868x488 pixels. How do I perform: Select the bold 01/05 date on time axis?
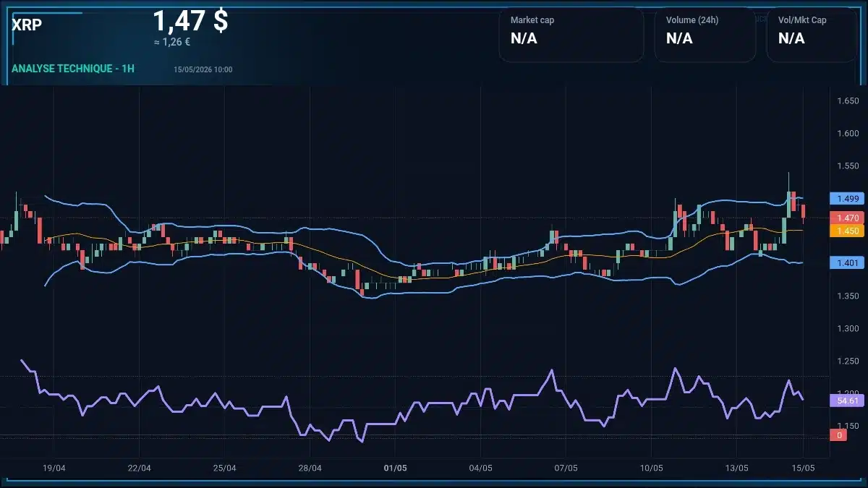click(395, 468)
